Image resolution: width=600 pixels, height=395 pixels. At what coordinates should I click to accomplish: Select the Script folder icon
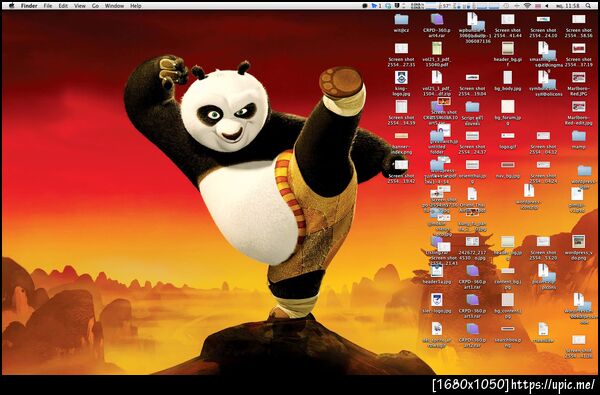pyautogui.click(x=472, y=107)
